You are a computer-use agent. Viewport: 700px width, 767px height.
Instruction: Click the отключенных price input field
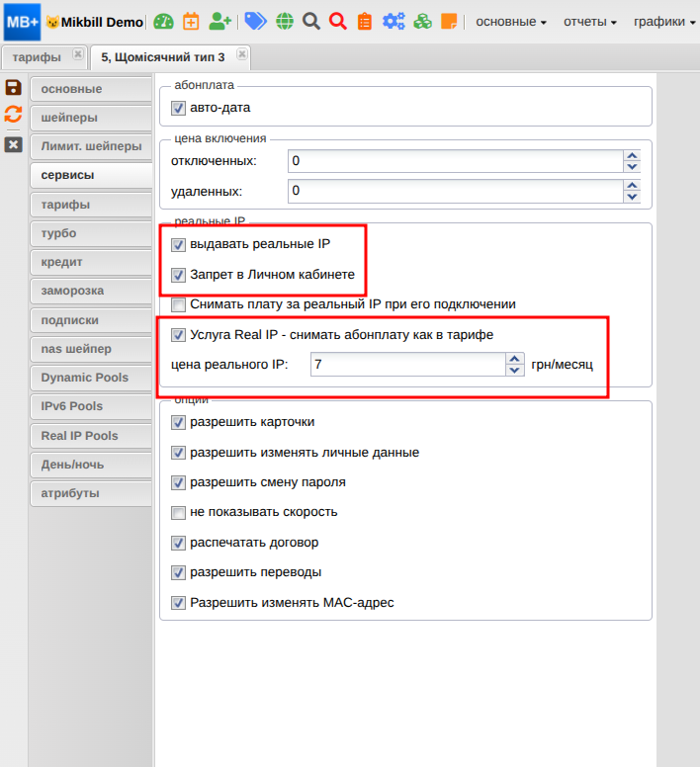coord(456,161)
